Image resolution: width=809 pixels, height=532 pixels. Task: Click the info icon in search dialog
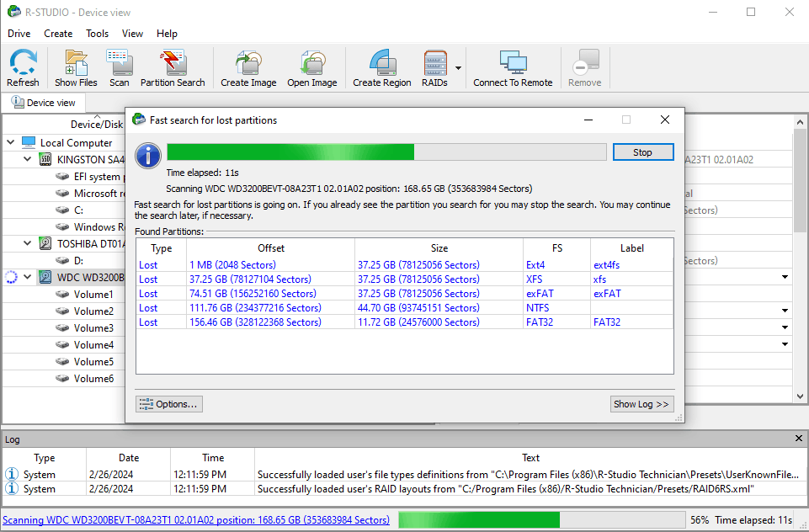148,156
